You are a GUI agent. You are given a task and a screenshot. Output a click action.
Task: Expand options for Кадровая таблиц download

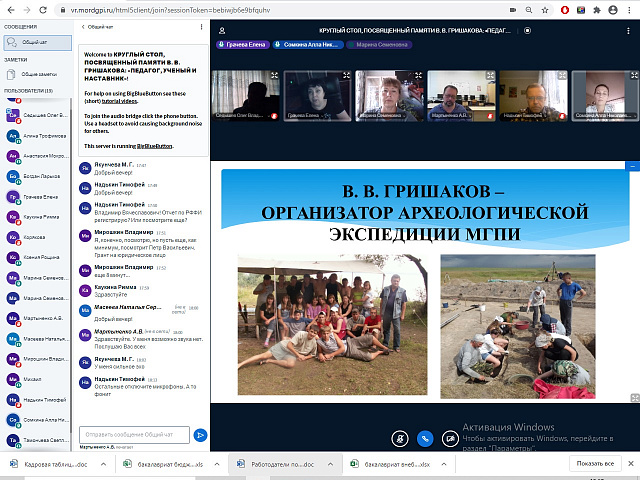pos(104,464)
